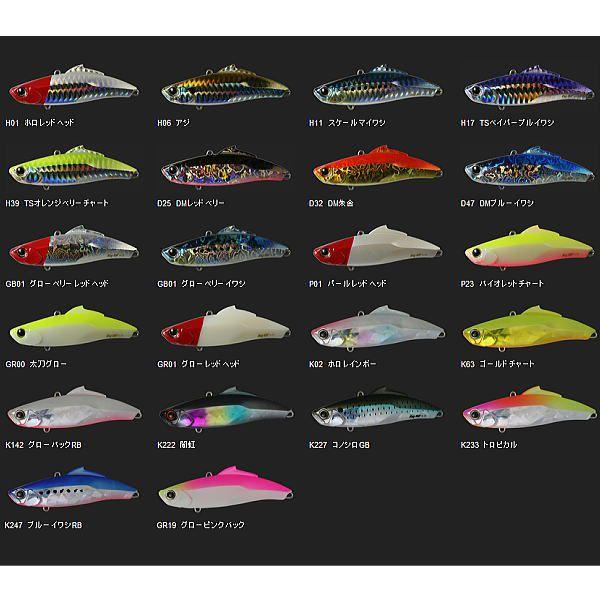Select the H01 red head holographic lure
Viewport: 600px width, 600px height.
click(73, 86)
